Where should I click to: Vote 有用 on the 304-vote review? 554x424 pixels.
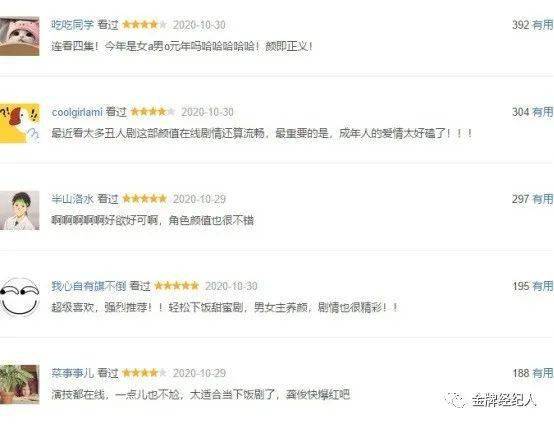point(542,112)
